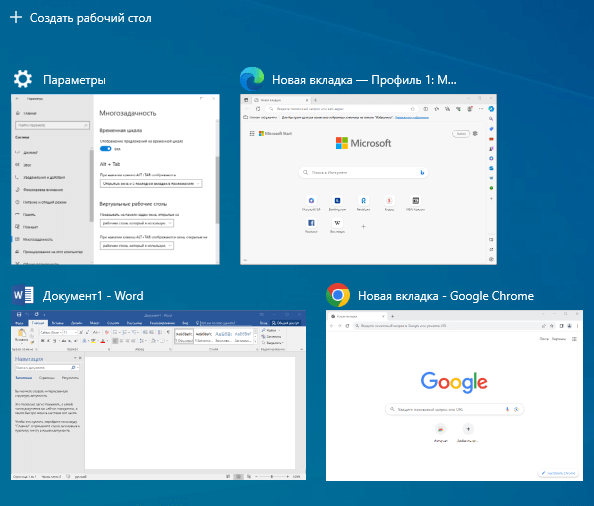Open a new tab with Chrome's plus button

click(x=392, y=316)
